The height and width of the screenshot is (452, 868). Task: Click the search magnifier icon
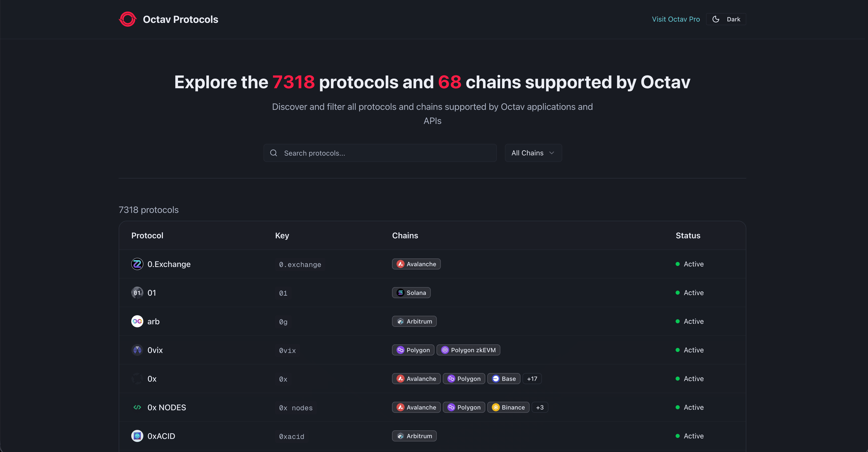273,153
